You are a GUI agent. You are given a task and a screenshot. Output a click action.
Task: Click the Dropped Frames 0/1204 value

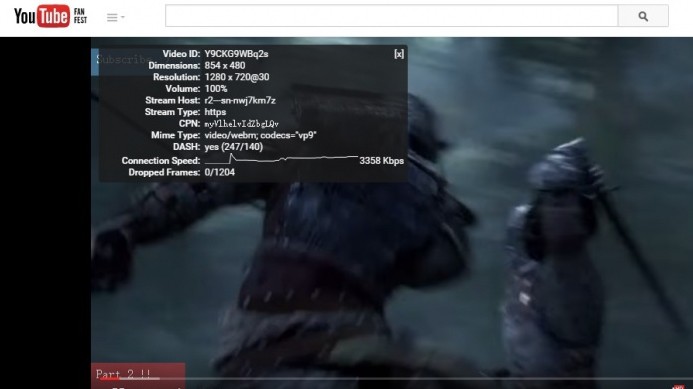coord(220,172)
